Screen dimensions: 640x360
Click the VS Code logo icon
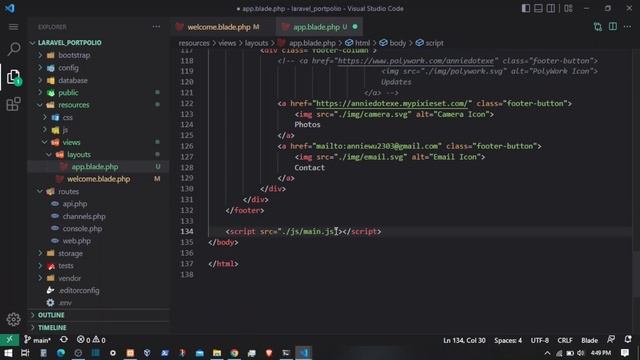10,8
